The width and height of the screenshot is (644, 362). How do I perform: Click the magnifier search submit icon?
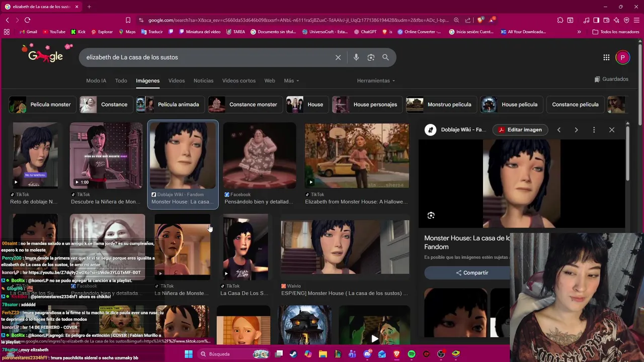coord(385,57)
